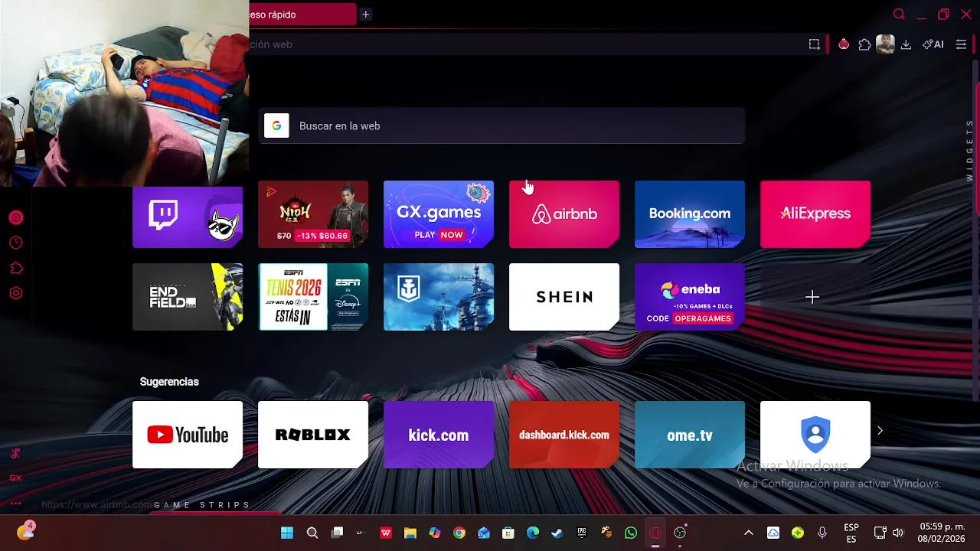Image resolution: width=980 pixels, height=551 pixels.
Task: Open Easy Setup sliders icon
Action: [961, 44]
